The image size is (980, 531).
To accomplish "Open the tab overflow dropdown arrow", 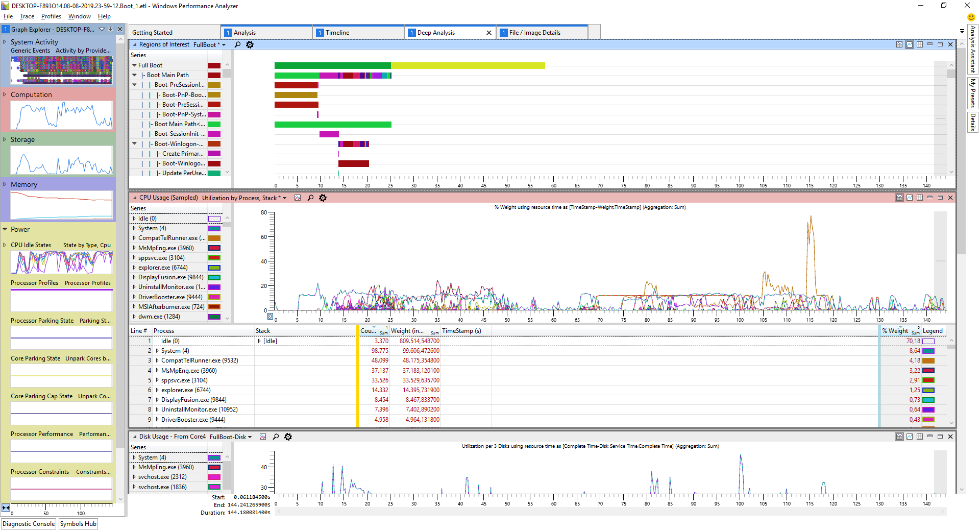I will click(962, 31).
